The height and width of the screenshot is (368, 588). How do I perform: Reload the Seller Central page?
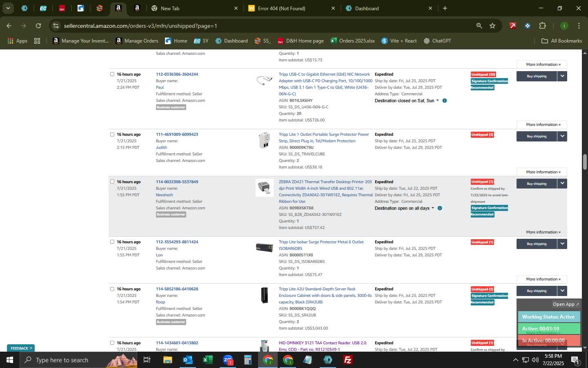click(x=38, y=26)
